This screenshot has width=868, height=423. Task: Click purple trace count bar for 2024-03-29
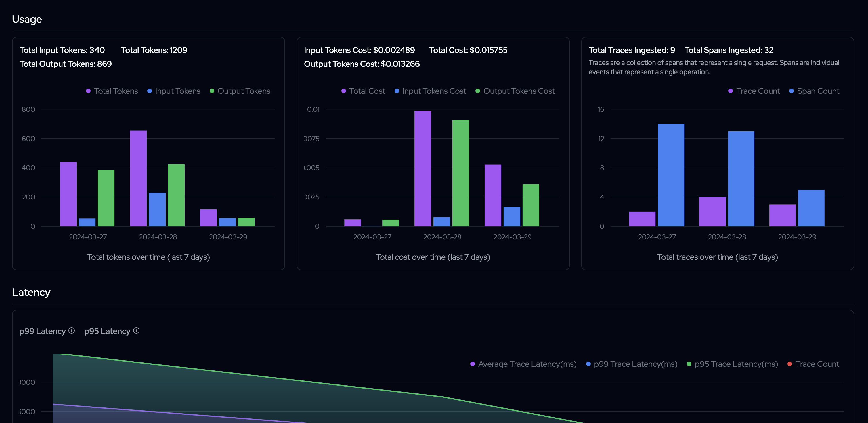pyautogui.click(x=782, y=215)
